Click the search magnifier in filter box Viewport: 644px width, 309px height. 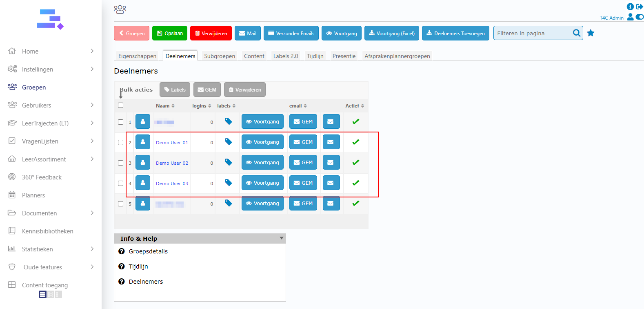pyautogui.click(x=576, y=33)
